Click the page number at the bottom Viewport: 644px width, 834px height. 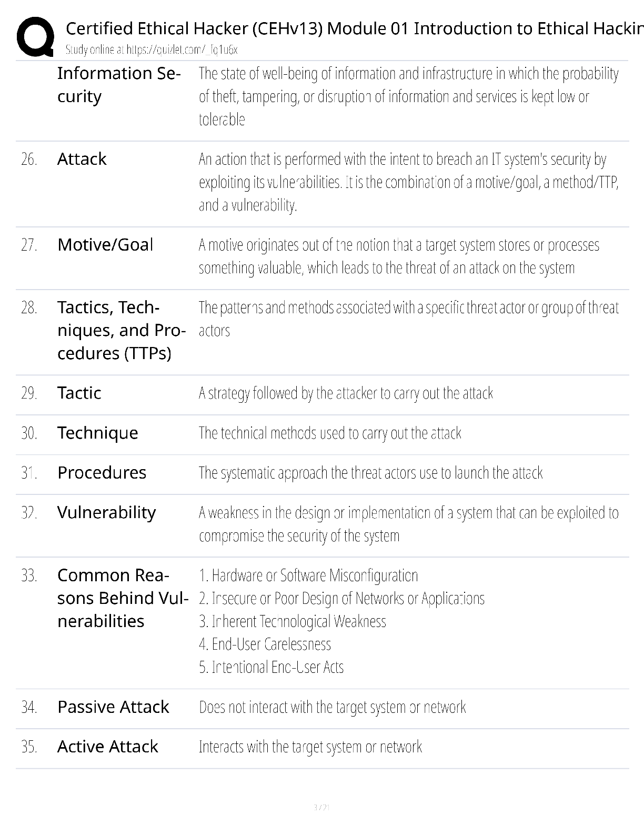(321, 807)
